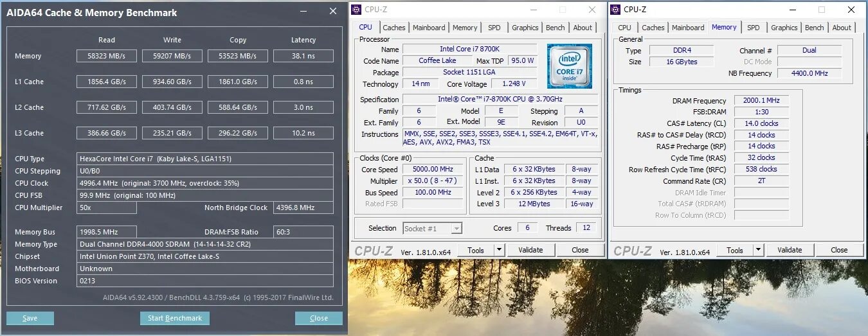Click Memory Read value 58323 MB/s

(x=107, y=56)
